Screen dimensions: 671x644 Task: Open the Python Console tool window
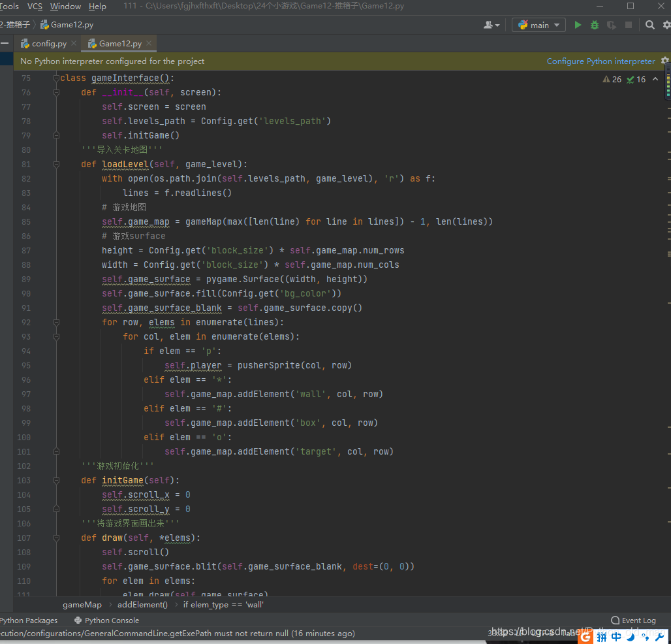click(x=106, y=620)
